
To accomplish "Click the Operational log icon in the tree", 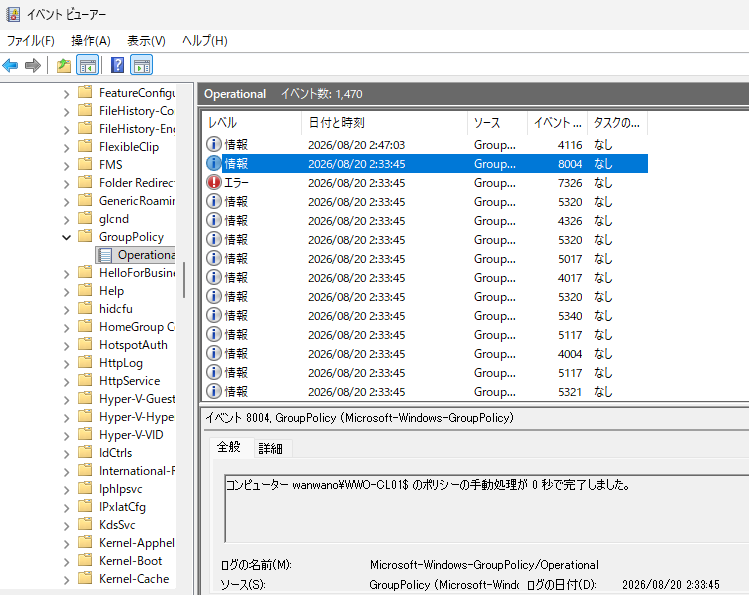I will (x=106, y=255).
